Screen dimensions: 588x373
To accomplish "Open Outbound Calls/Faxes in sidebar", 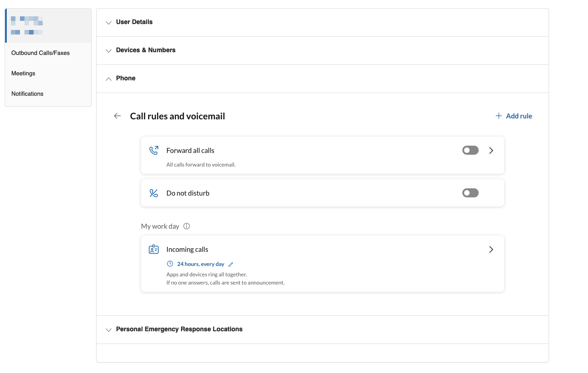I will pos(40,53).
